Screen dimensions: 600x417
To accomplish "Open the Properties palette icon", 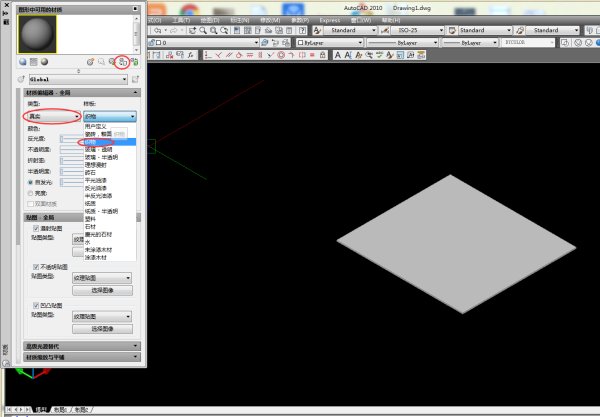I will [x=237, y=30].
